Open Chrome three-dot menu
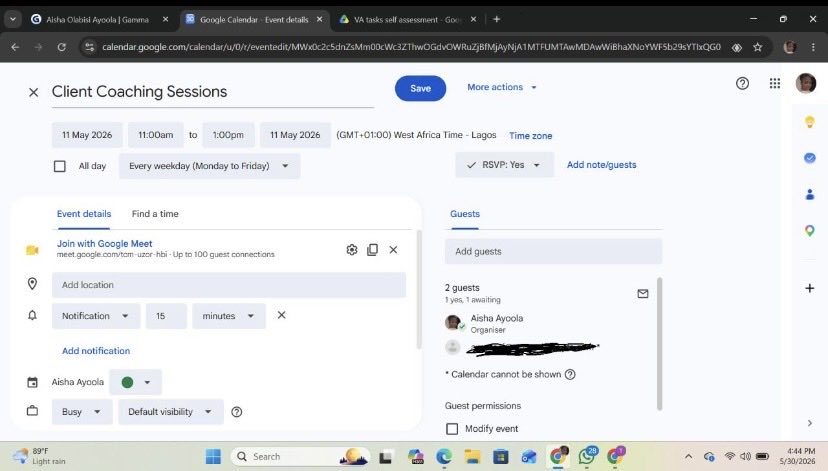This screenshot has width=828, height=471. pos(813,47)
